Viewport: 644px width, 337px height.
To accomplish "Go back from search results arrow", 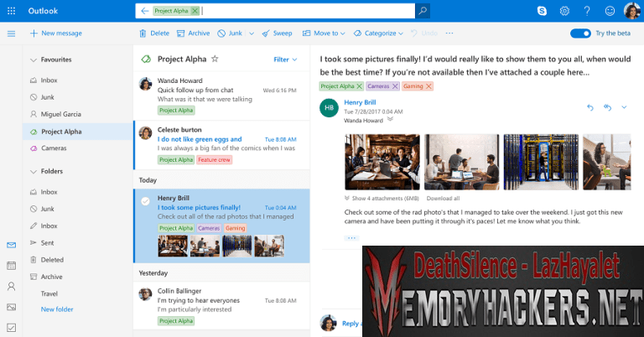I will coord(144,11).
